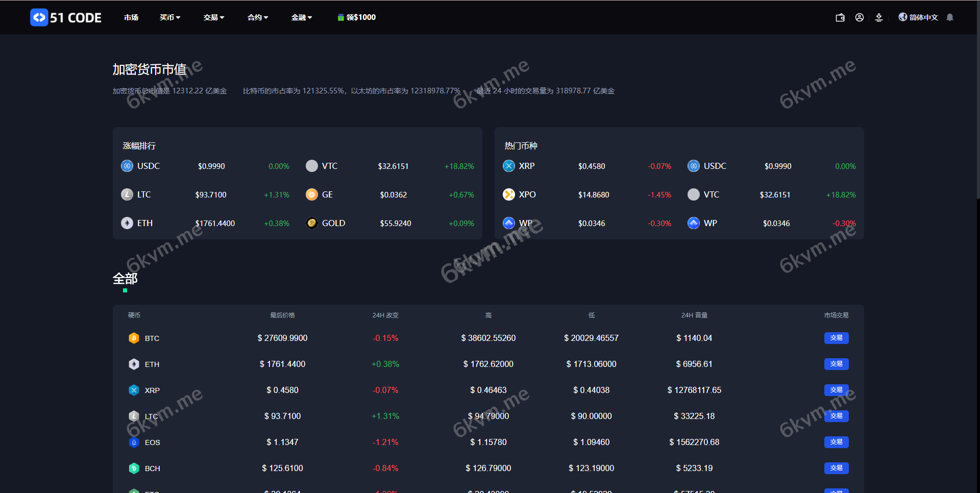
Task: Open the wallet icon in the top bar
Action: click(x=840, y=17)
